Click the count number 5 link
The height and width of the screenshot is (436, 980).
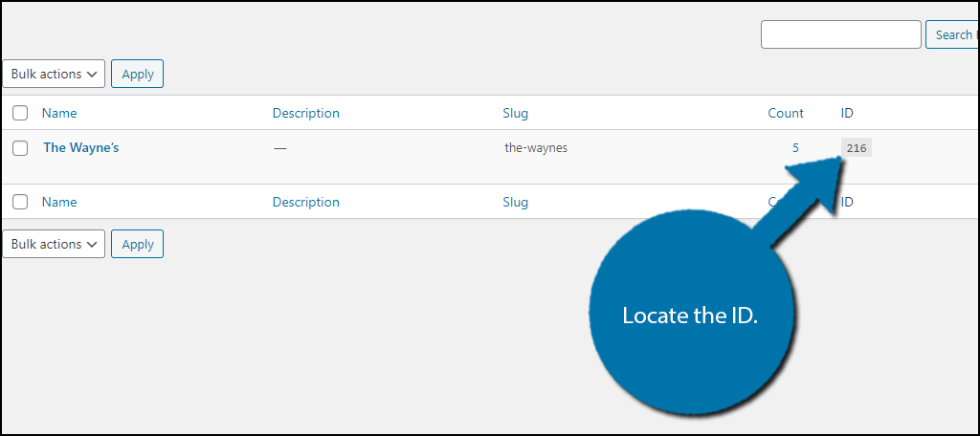pyautogui.click(x=795, y=148)
